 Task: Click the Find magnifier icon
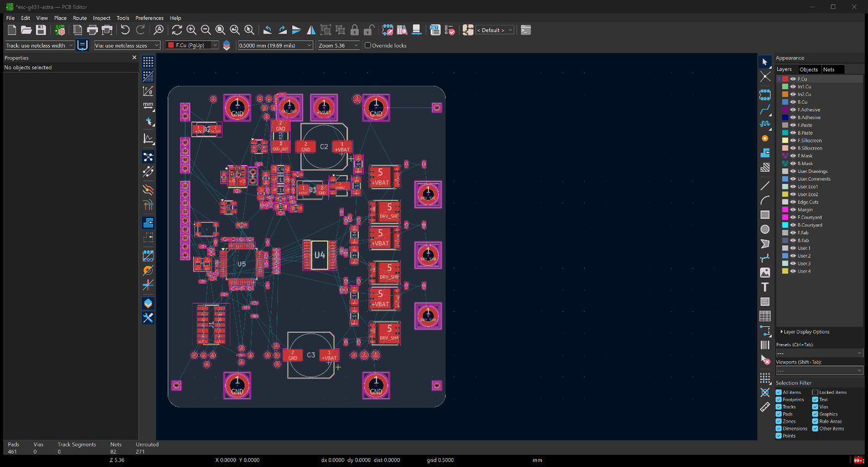click(x=159, y=30)
